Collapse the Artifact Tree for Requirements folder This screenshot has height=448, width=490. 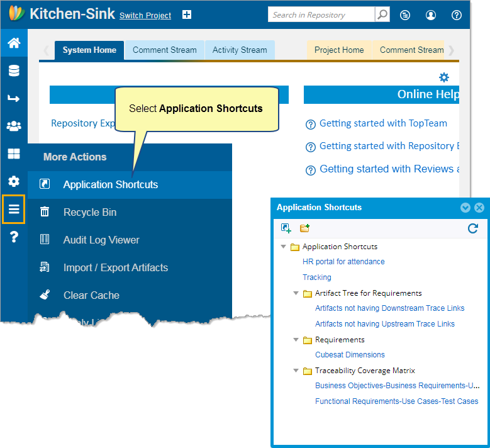coord(296,293)
